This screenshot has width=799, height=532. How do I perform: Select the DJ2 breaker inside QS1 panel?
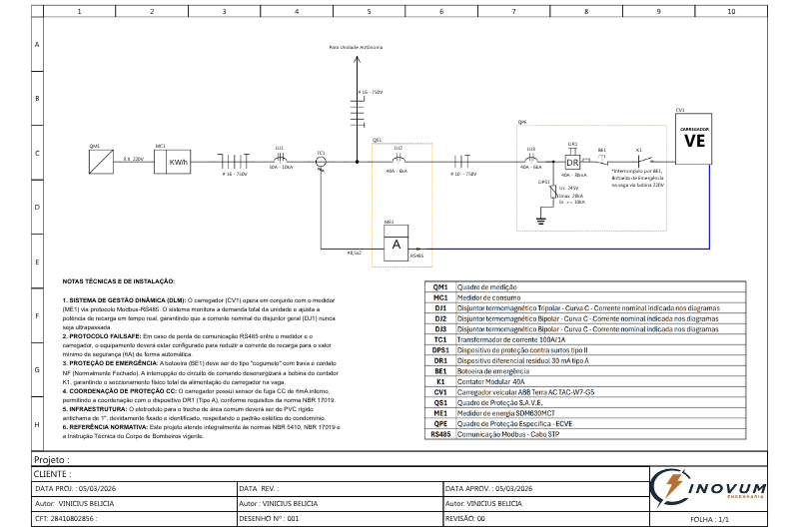tap(398, 159)
